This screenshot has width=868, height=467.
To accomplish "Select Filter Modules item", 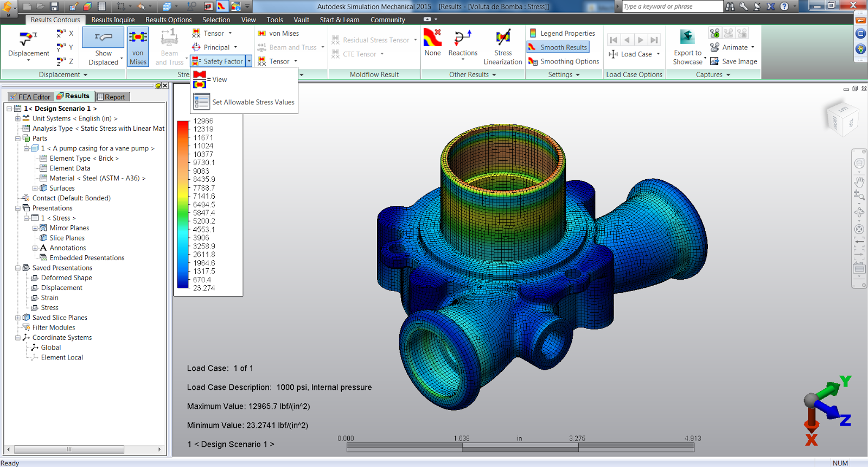I will tap(54, 327).
